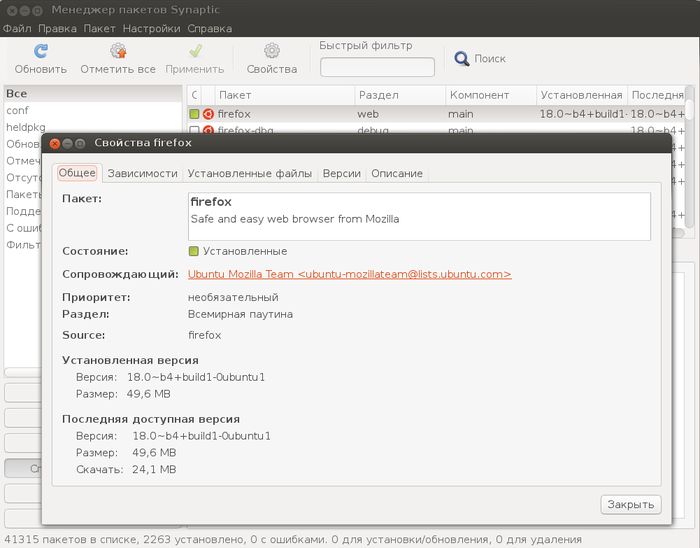Switch to the Описание tab

pos(397,174)
